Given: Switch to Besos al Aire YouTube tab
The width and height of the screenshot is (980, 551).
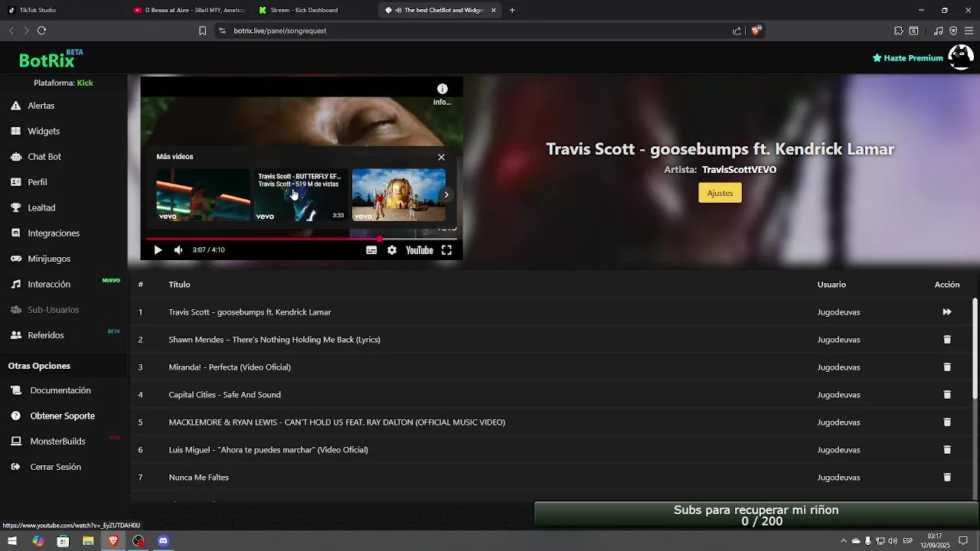Looking at the screenshot, I should (x=188, y=10).
